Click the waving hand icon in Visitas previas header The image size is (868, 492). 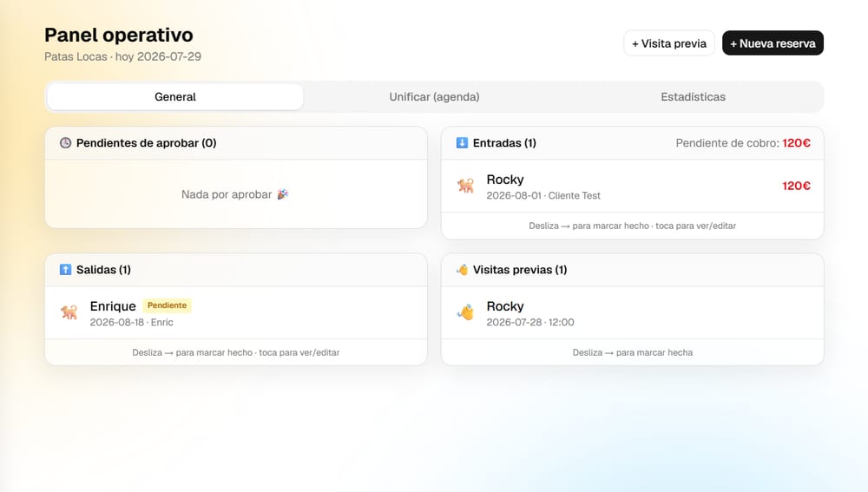pos(462,270)
